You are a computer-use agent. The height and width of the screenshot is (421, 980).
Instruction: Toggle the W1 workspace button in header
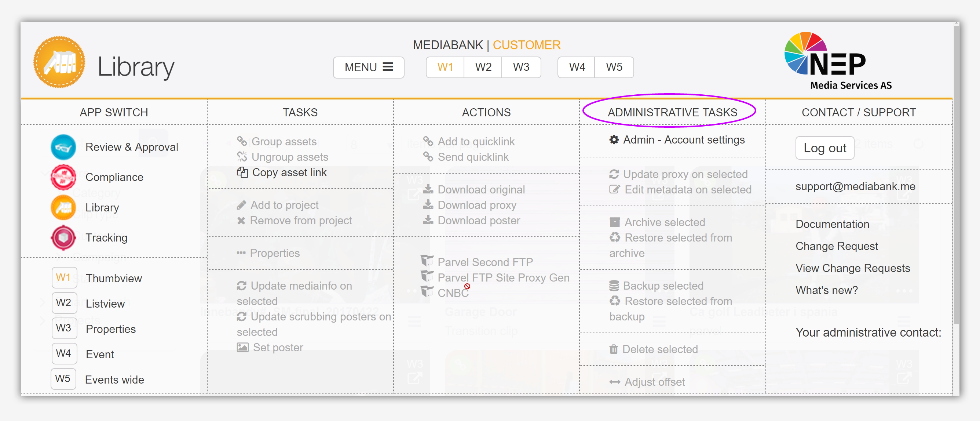[445, 68]
